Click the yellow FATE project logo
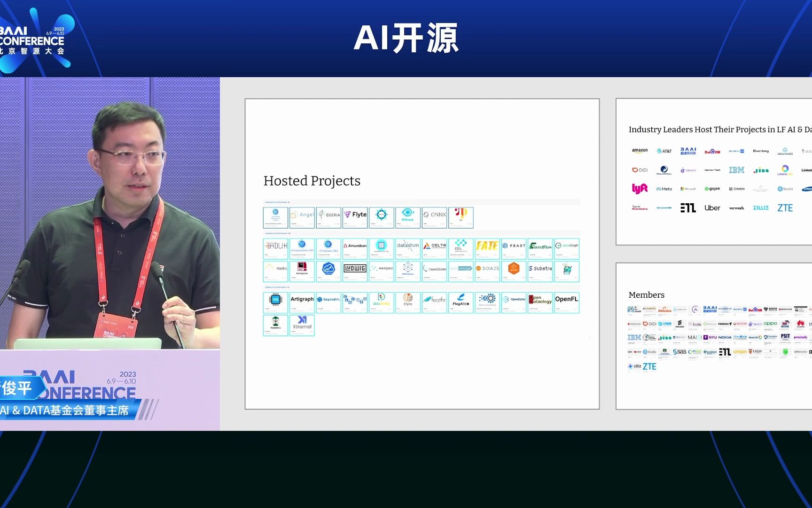 487,248
